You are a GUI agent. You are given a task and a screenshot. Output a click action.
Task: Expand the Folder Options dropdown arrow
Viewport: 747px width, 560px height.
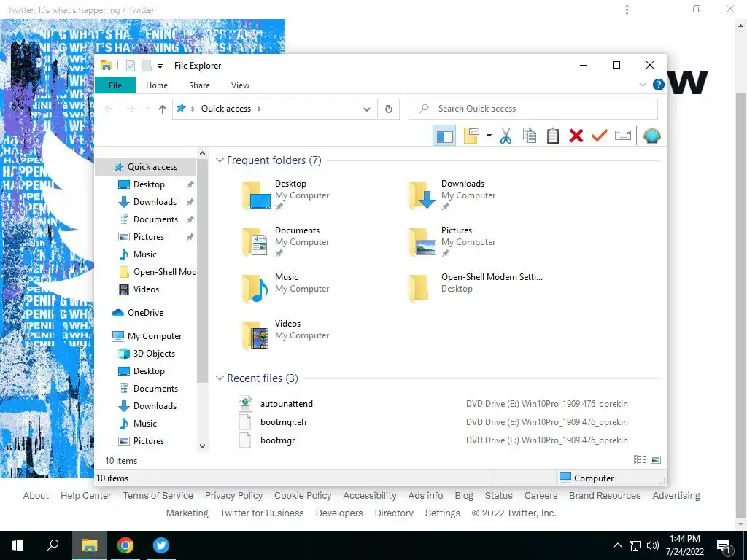coord(489,136)
